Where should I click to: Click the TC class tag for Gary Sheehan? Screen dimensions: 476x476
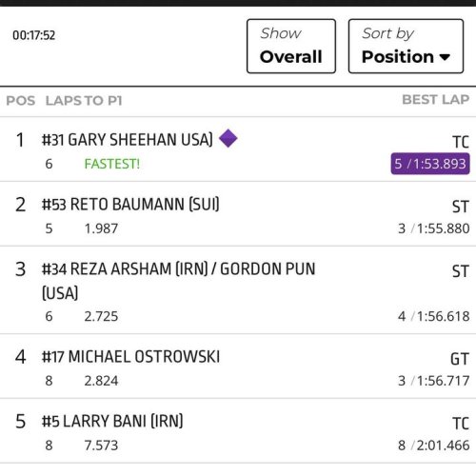point(461,142)
